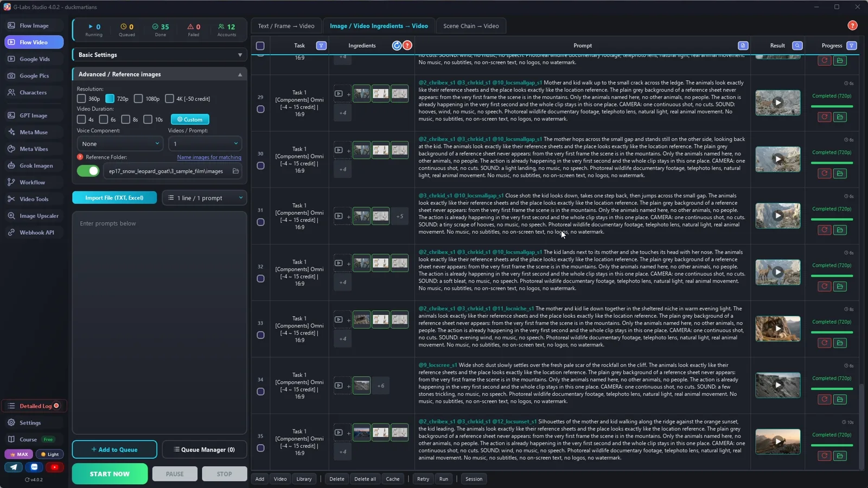Browse reference folder with folder icon

point(235,171)
